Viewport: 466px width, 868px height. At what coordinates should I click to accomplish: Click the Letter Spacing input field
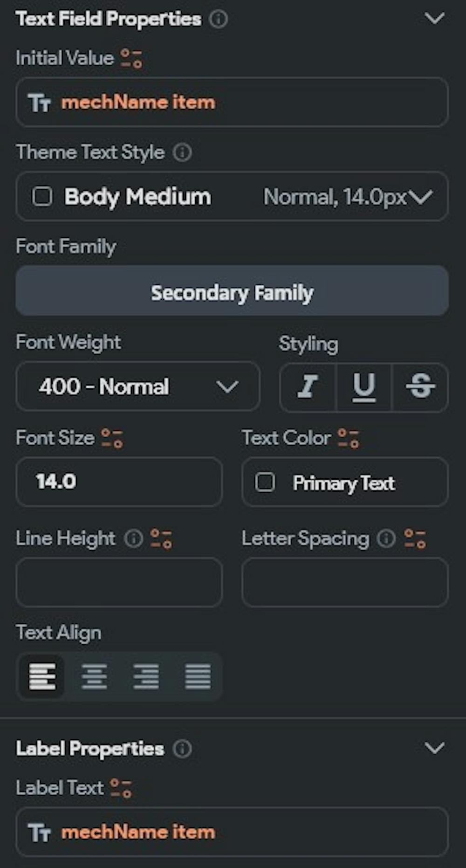(x=345, y=582)
